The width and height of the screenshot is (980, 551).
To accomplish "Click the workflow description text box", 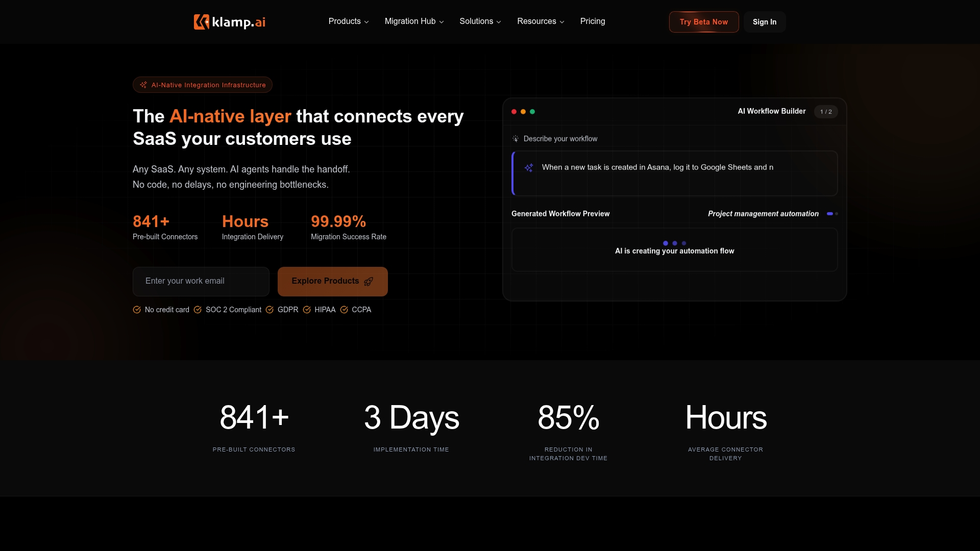I will coord(675,173).
